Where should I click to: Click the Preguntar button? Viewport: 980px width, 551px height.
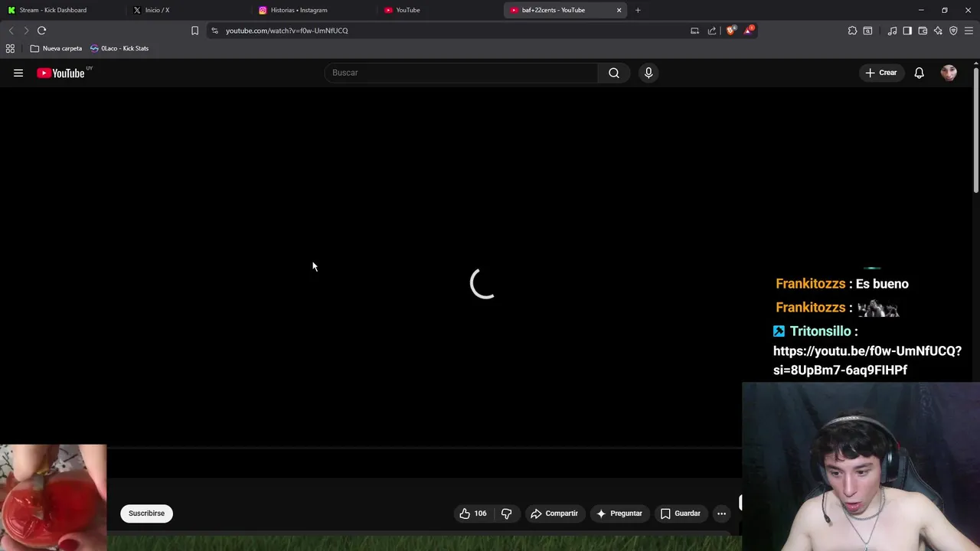pyautogui.click(x=619, y=514)
